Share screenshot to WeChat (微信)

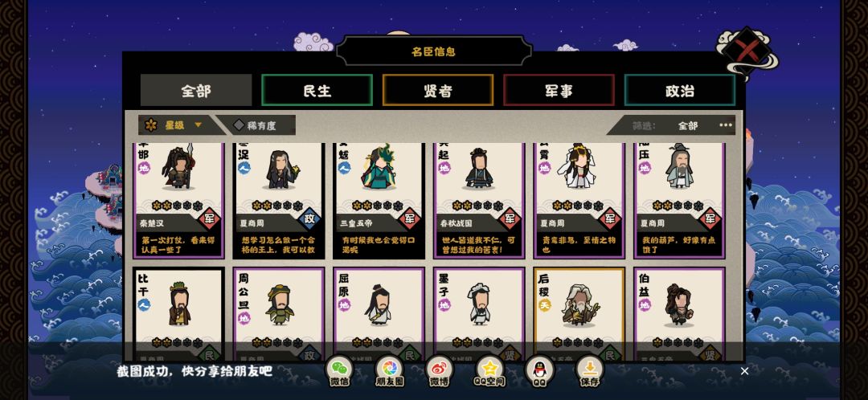point(339,370)
